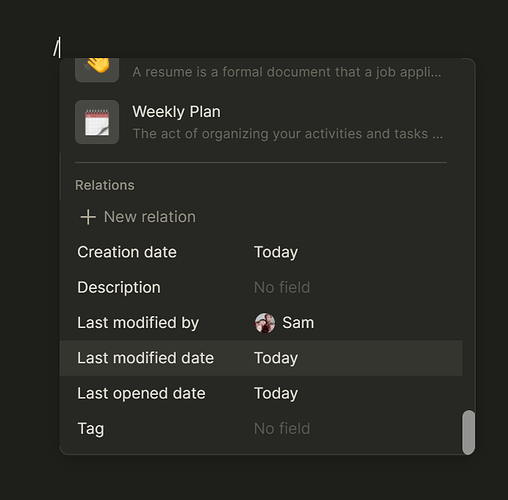Click the waving hand resume icon
Screen dimensions: 508x500
97,70
